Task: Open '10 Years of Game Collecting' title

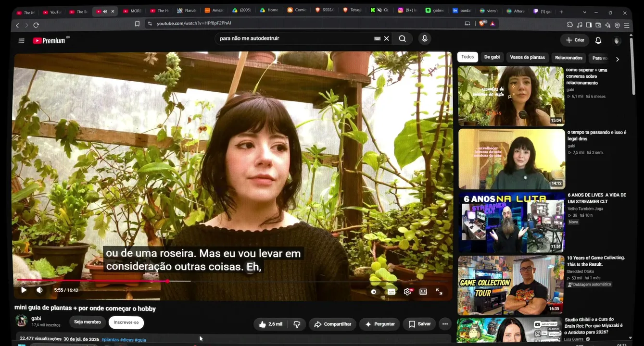Action: click(x=596, y=261)
